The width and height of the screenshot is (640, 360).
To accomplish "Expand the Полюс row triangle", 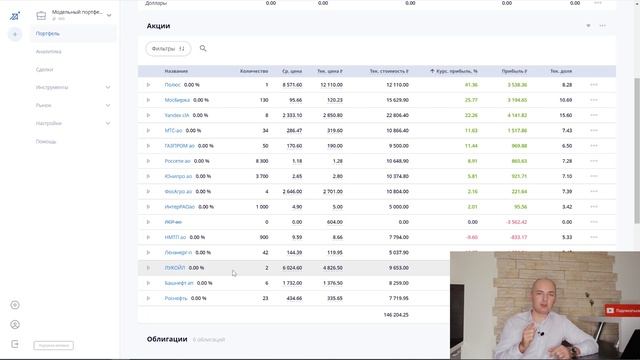I will [148, 85].
